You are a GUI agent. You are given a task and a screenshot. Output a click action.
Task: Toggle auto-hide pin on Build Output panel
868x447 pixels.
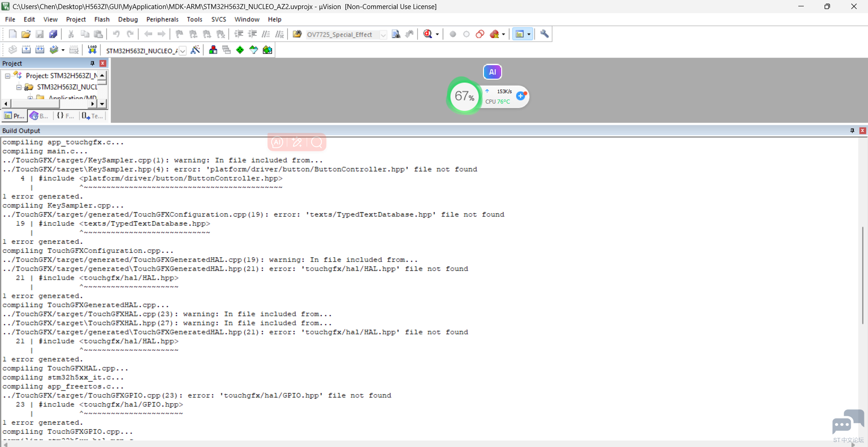click(x=852, y=131)
